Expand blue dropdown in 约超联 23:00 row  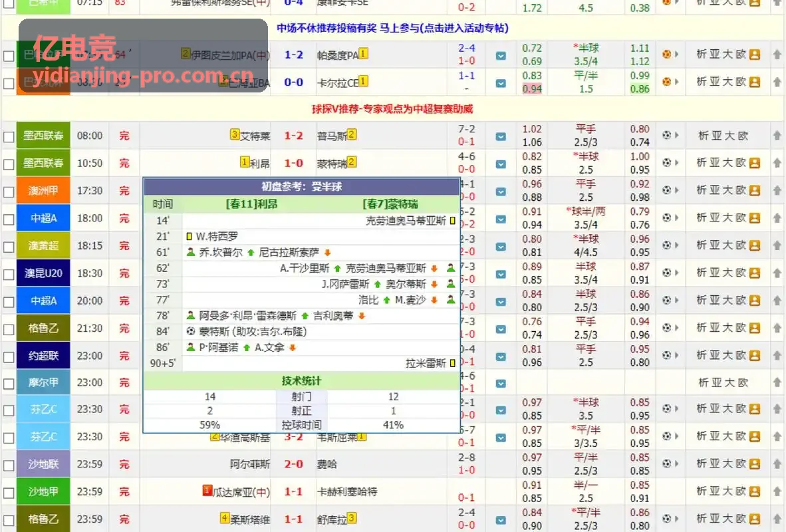500,356
